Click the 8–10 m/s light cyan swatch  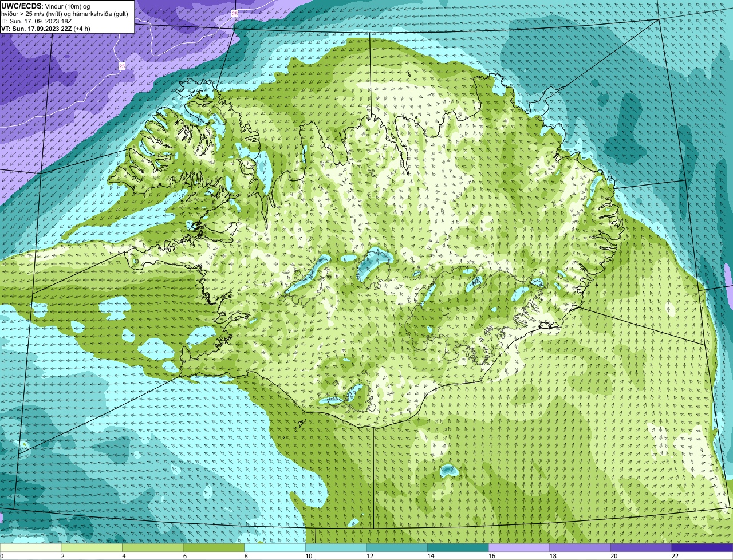(x=275, y=547)
